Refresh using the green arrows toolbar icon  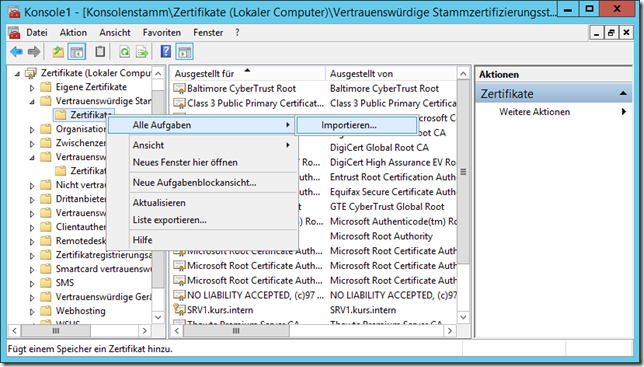click(124, 52)
